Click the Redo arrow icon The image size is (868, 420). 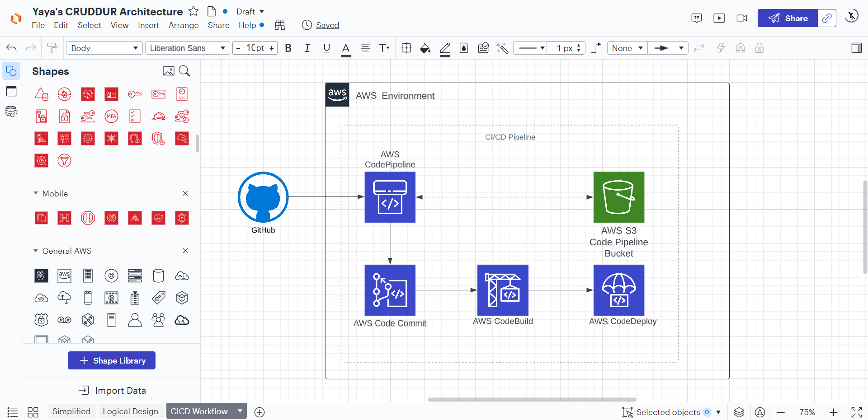(31, 48)
